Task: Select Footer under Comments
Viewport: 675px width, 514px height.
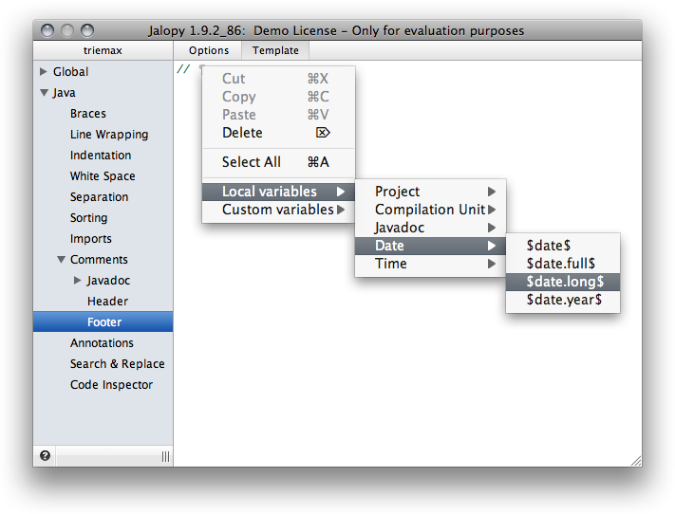Action: pyautogui.click(x=103, y=322)
